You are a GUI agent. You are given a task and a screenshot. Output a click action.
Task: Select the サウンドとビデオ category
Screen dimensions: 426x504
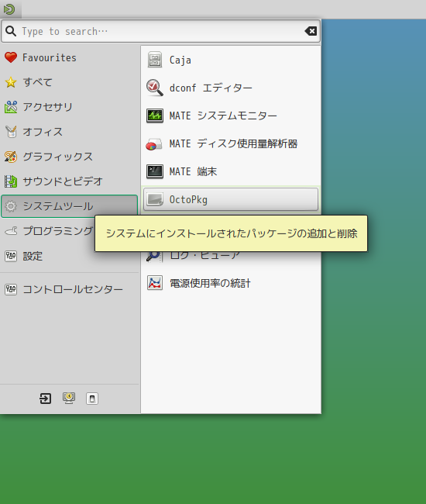pyautogui.click(x=70, y=181)
